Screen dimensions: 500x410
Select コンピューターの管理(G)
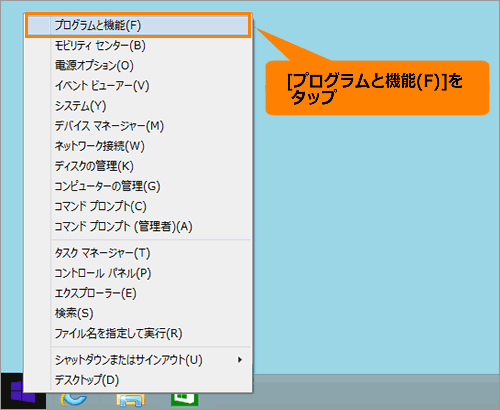pyautogui.click(x=138, y=186)
